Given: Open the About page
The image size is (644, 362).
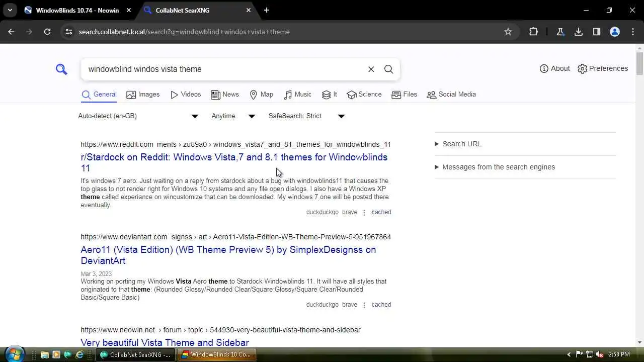Looking at the screenshot, I should coord(555,68).
